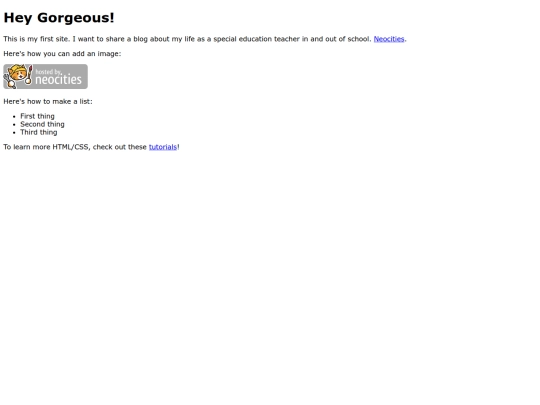
Task: Click the paintbrush held by the cat mascot
Action: pos(29,74)
